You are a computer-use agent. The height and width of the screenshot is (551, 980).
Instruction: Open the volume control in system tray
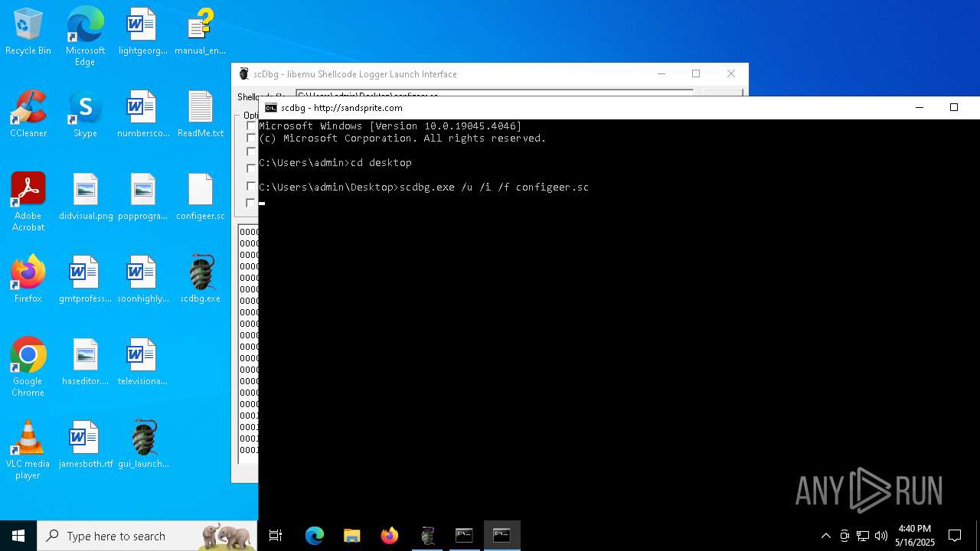(880, 536)
